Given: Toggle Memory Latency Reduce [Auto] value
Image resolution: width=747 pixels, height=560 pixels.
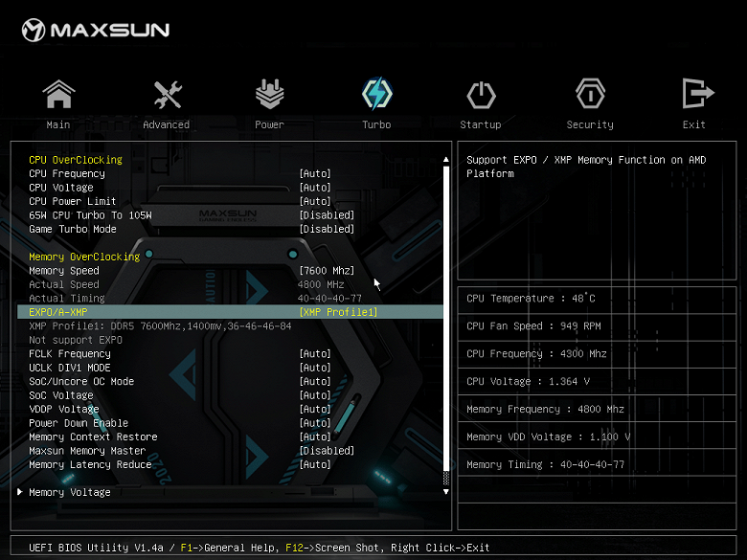Looking at the screenshot, I should click(315, 464).
